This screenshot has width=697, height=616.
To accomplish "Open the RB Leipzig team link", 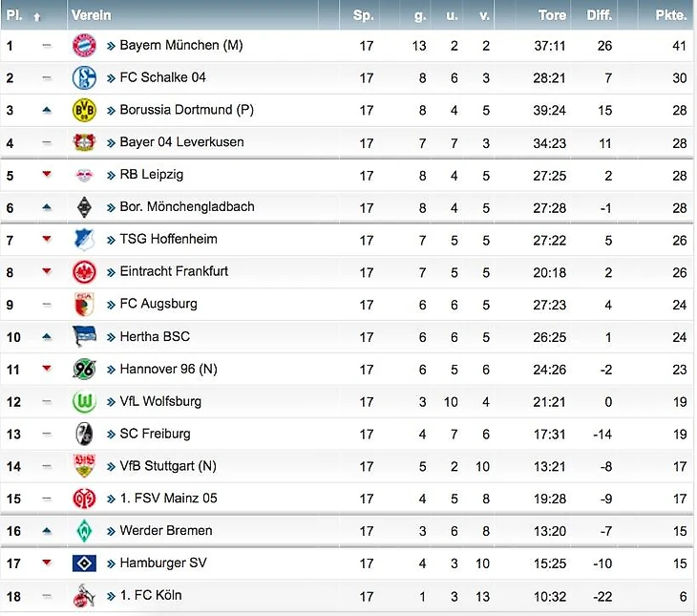I will pyautogui.click(x=151, y=175).
